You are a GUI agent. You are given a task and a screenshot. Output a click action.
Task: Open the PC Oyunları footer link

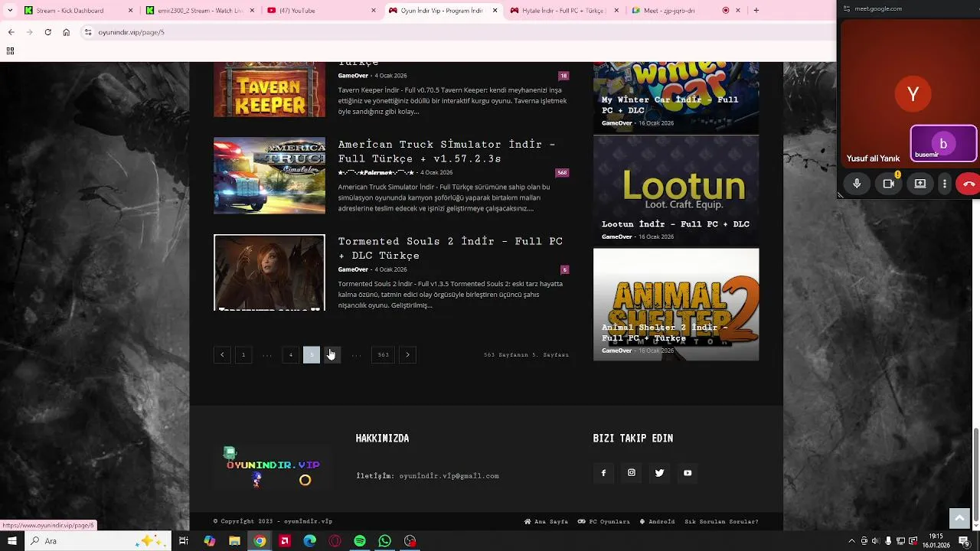click(604, 522)
